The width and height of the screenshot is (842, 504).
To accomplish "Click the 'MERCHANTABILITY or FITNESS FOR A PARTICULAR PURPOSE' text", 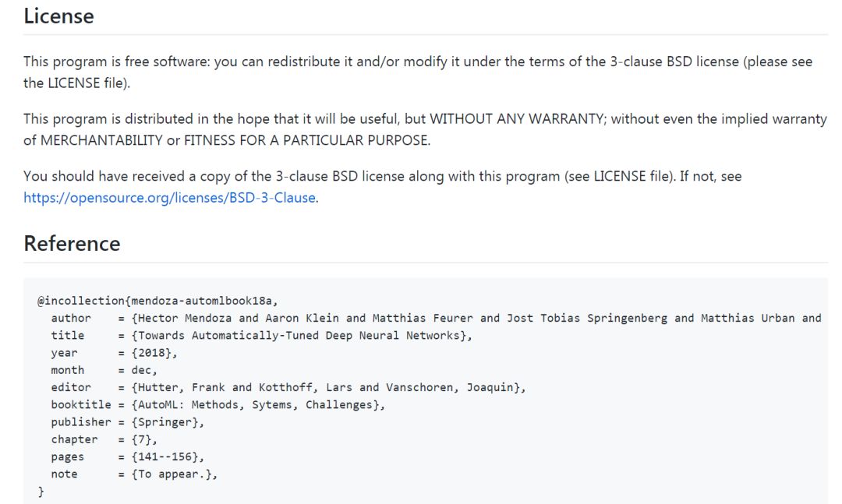I will (234, 140).
